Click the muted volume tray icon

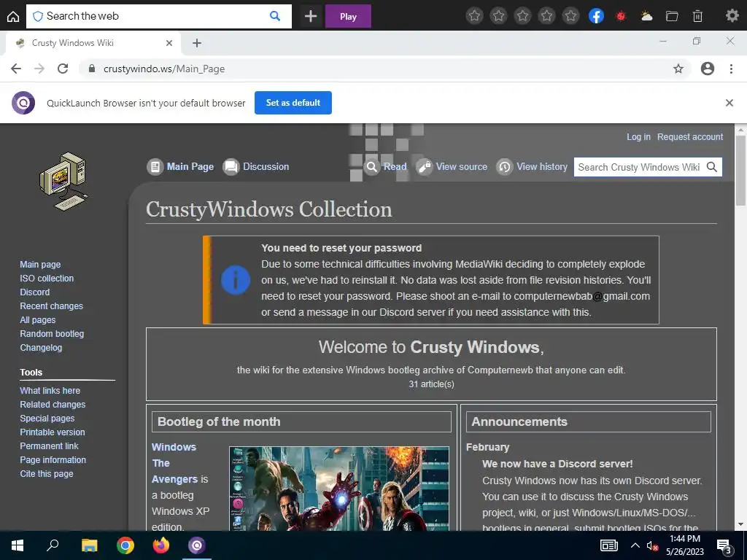pos(652,545)
